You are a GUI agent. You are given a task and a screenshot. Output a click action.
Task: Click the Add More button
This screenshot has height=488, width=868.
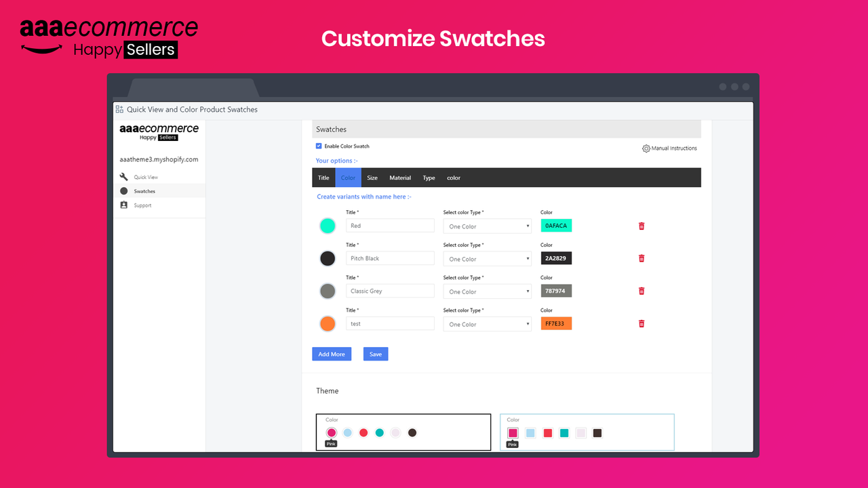coord(332,354)
